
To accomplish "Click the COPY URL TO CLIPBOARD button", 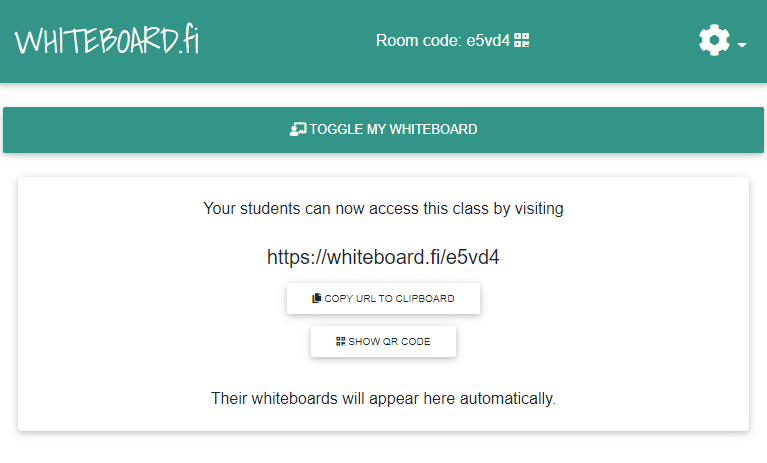I will point(384,298).
